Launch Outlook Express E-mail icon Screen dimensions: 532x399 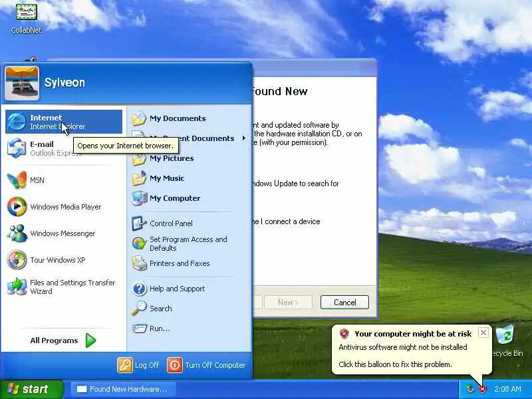click(x=16, y=148)
